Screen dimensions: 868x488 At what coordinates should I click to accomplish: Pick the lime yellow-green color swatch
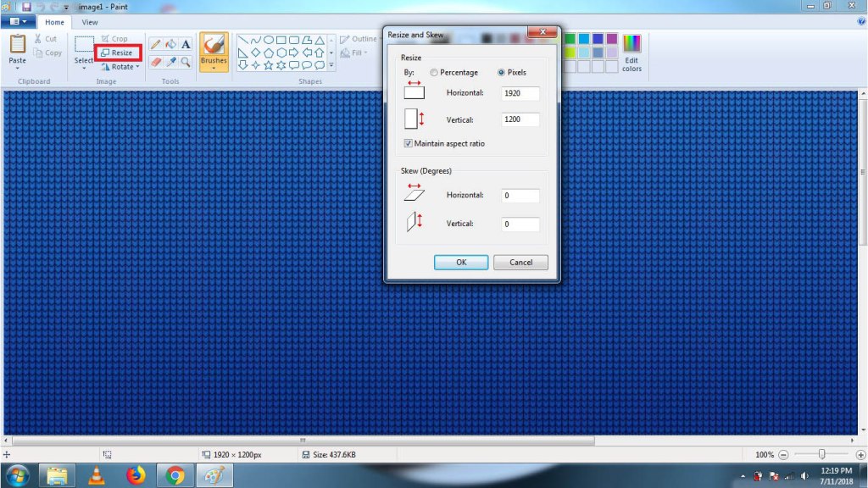click(x=570, y=53)
